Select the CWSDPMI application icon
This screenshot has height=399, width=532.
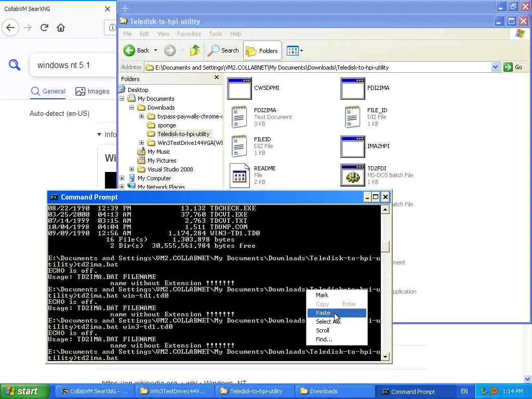coord(240,88)
